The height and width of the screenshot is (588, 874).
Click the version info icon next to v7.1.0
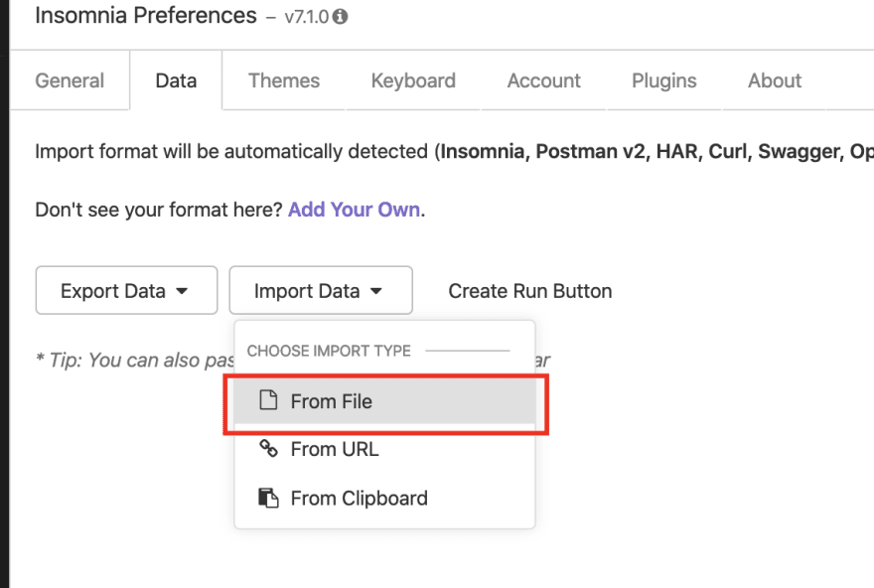tap(340, 17)
